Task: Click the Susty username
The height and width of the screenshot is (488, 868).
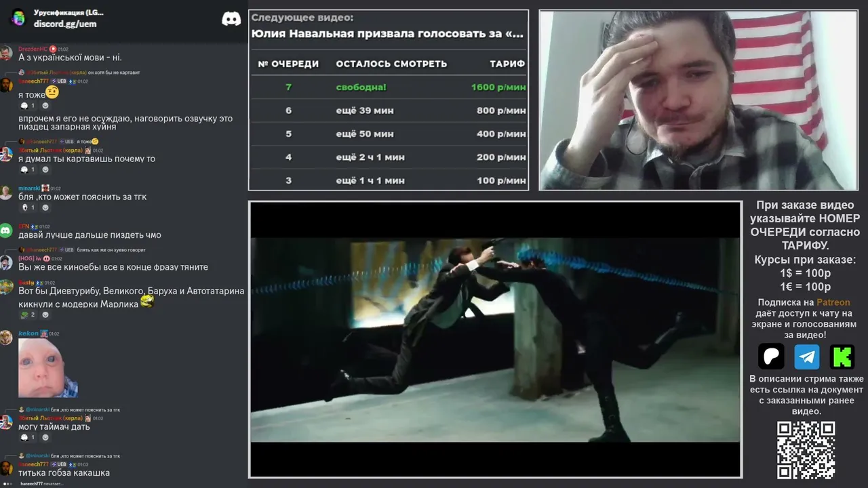Action: [26, 282]
